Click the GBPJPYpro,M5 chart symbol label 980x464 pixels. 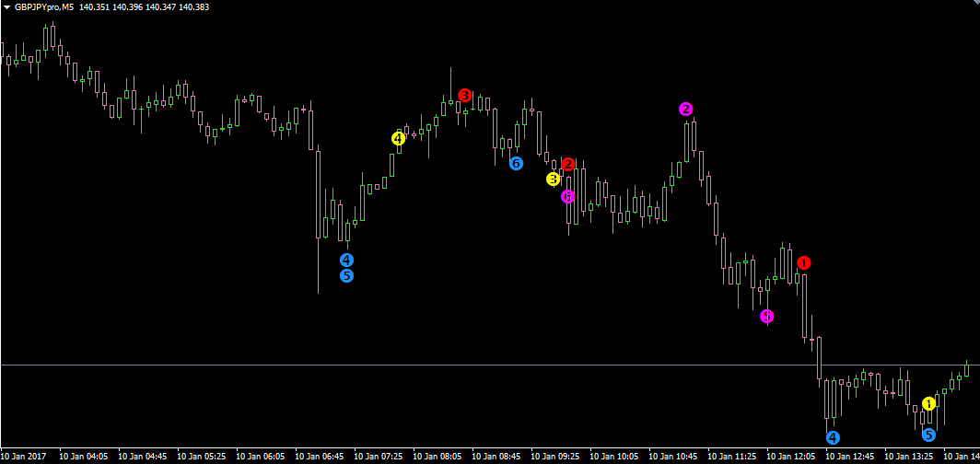click(x=45, y=6)
